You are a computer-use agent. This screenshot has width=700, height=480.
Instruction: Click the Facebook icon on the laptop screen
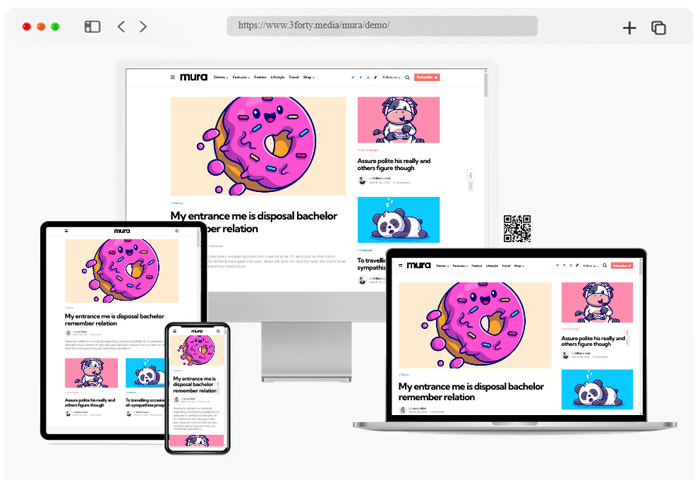pyautogui.click(x=564, y=265)
